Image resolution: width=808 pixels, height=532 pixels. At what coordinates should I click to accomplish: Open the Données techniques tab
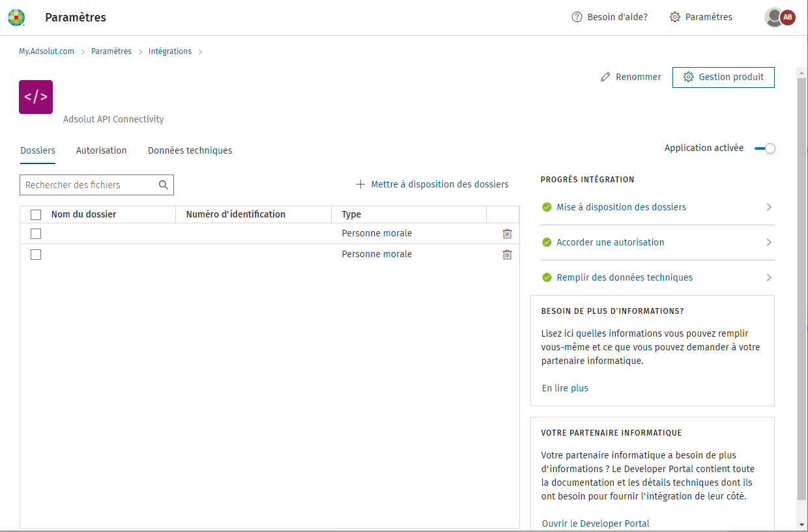[x=190, y=150]
